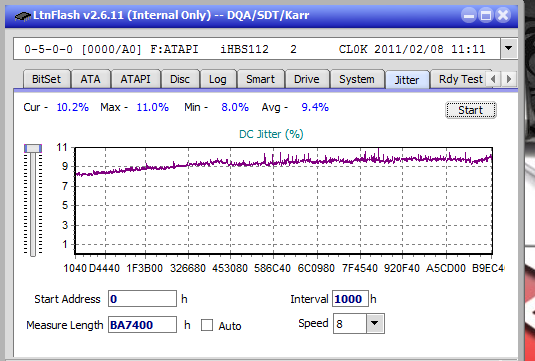
Task: Click the Cur value 10.2%
Action: pyautogui.click(x=72, y=107)
